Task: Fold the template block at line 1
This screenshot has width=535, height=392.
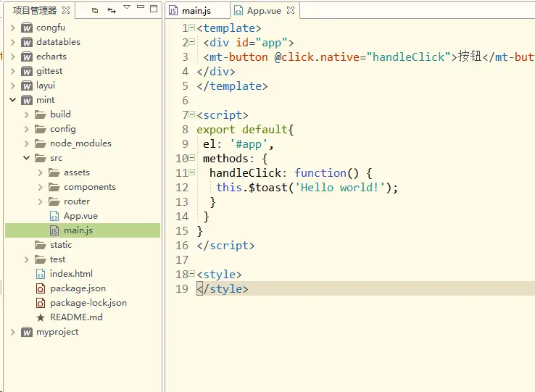Action: tap(192, 28)
